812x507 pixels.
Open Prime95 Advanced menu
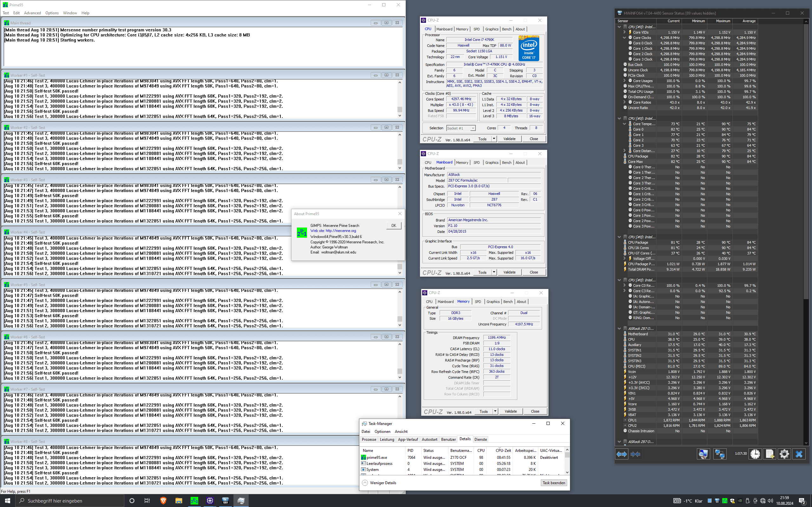click(32, 13)
